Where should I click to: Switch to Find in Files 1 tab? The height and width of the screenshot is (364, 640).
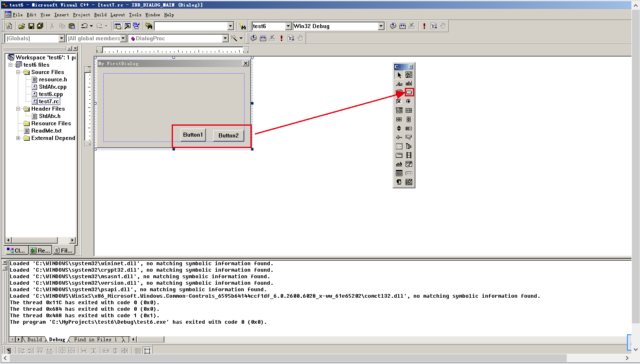(95, 340)
